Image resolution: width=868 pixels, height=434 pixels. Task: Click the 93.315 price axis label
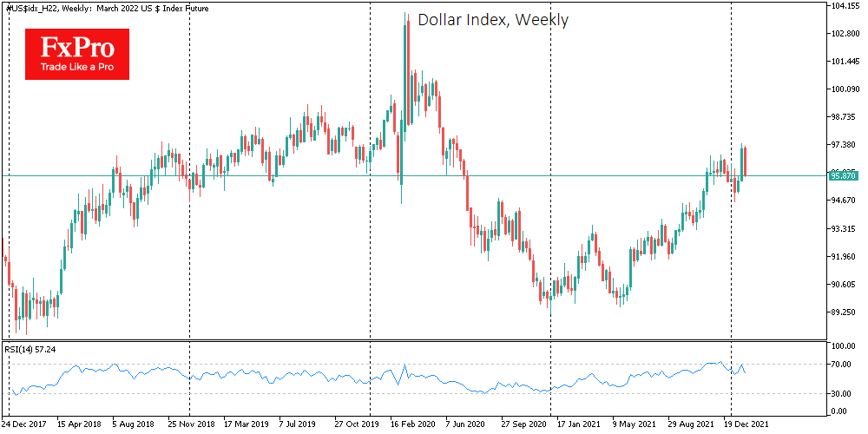pos(845,228)
